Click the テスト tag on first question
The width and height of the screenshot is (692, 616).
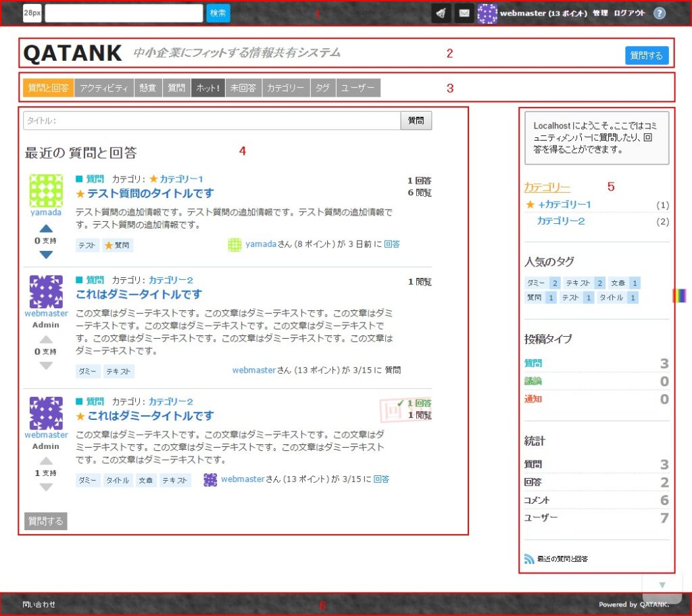[87, 245]
